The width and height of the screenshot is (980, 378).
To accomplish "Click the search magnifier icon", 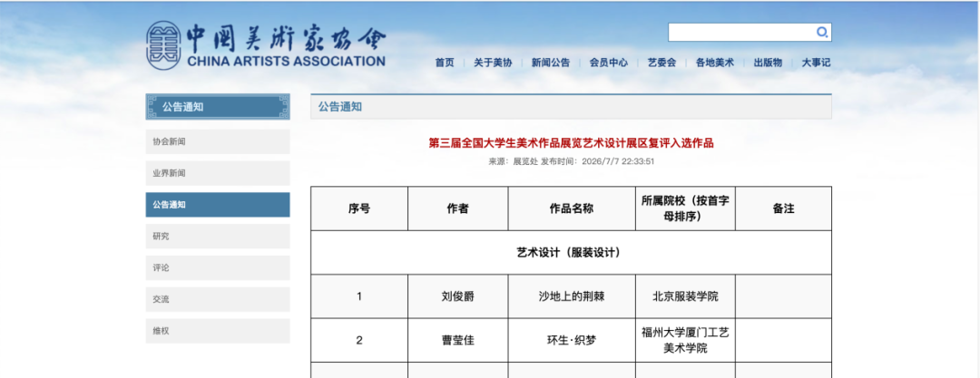I will (822, 33).
